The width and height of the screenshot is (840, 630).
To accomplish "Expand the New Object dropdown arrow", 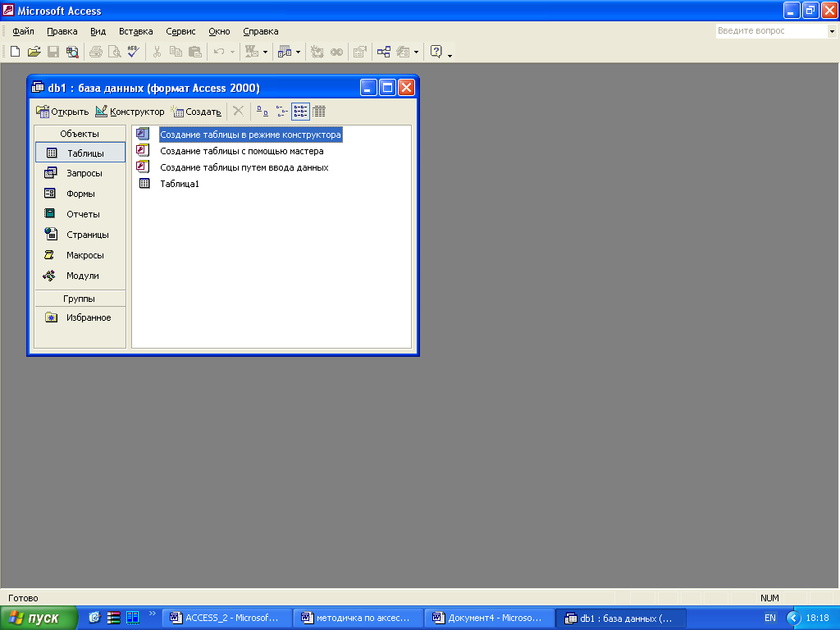I will point(416,52).
